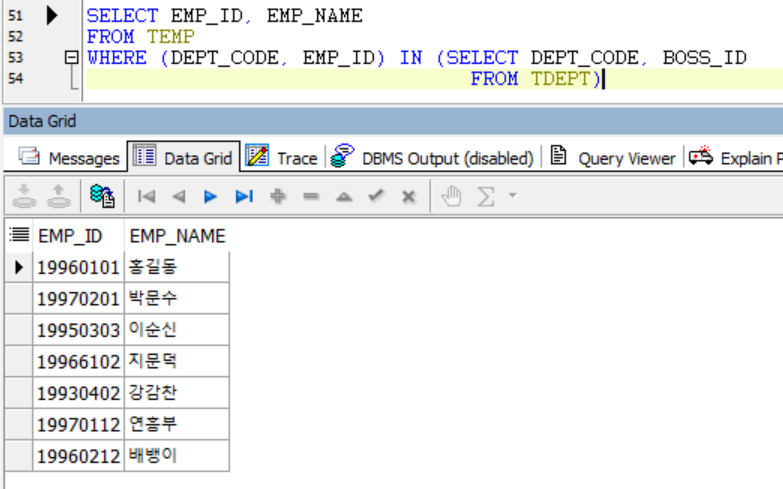The image size is (783, 489).
Task: Click the sigma calculation icon
Action: pyautogui.click(x=485, y=196)
